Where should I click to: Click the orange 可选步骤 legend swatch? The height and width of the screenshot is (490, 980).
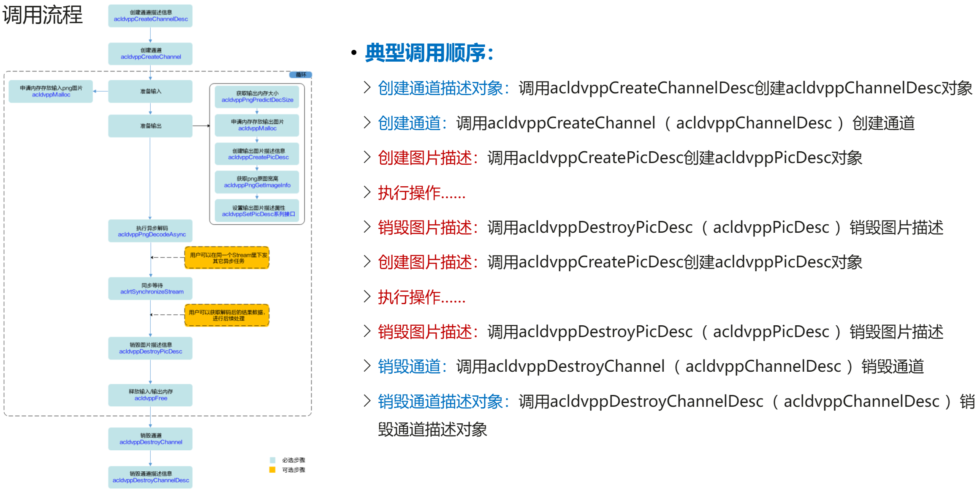(272, 470)
